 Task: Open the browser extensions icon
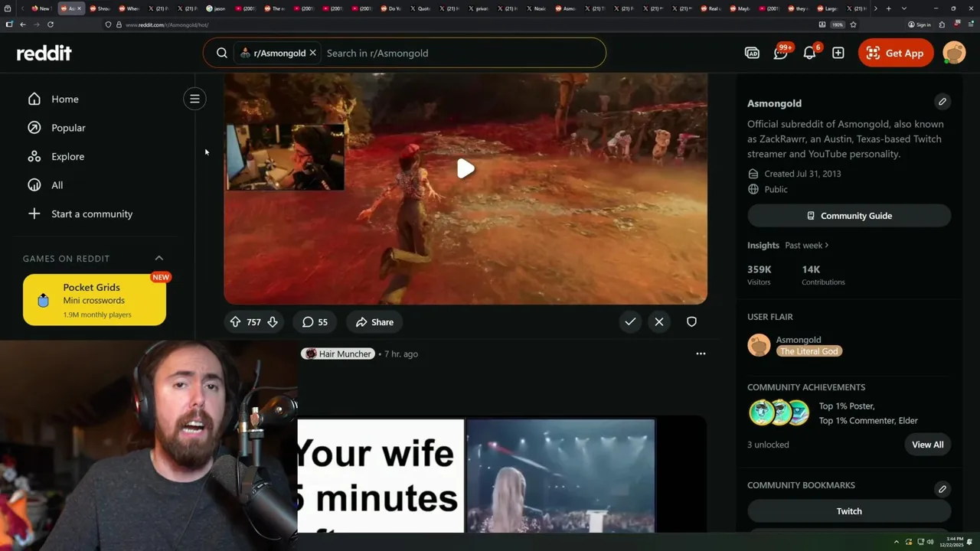(942, 24)
